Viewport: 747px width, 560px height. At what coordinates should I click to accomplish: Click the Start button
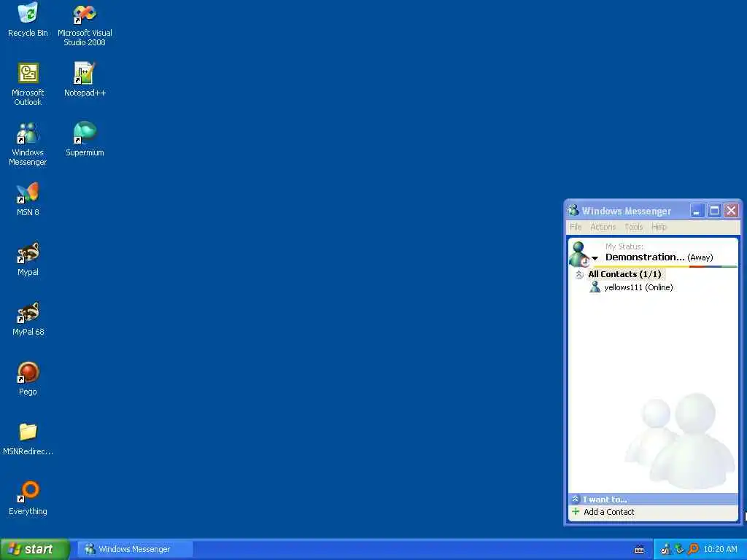[35, 549]
